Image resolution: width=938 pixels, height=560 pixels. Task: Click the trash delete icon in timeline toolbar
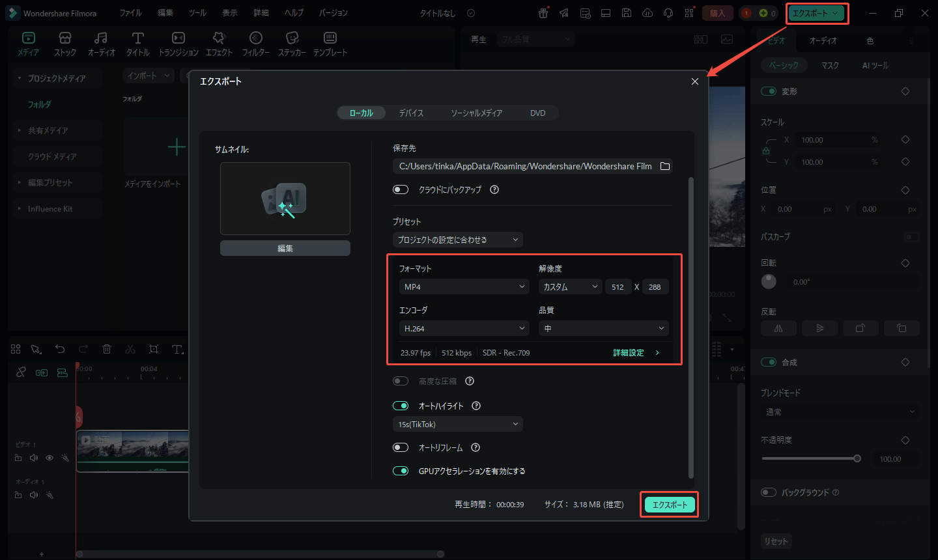pos(107,349)
